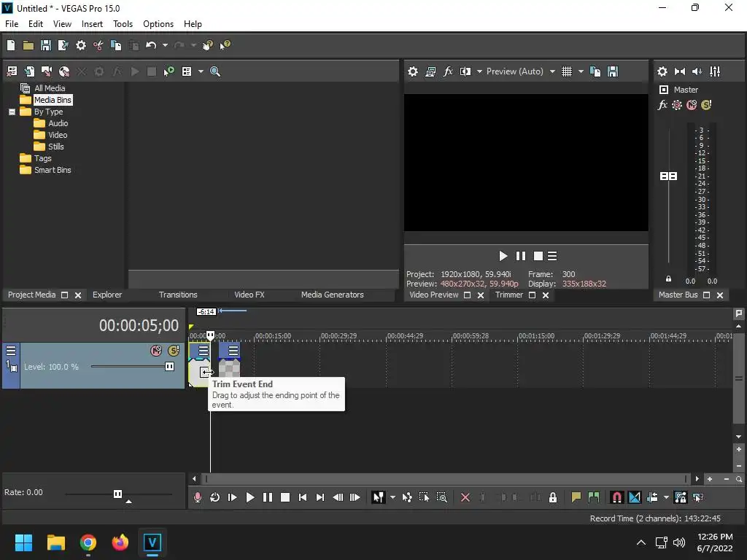Solo the Master bus
The width and height of the screenshot is (747, 560).
[706, 105]
